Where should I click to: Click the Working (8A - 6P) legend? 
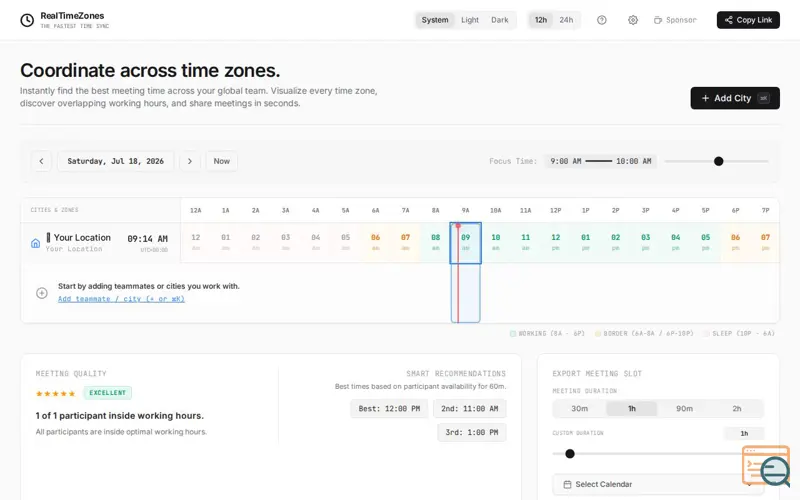click(547, 333)
